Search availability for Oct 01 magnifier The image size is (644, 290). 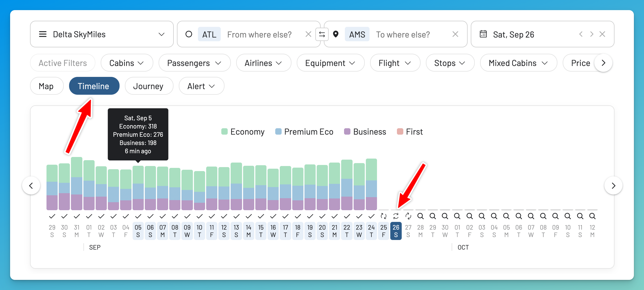tap(457, 216)
